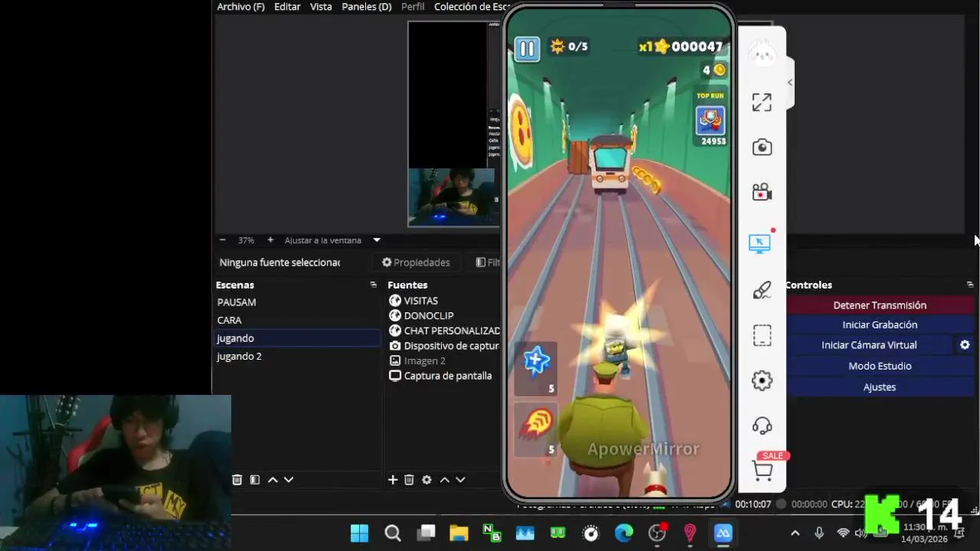The height and width of the screenshot is (551, 980).
Task: Click Iniciar Cámara Virtual button
Action: 869,345
